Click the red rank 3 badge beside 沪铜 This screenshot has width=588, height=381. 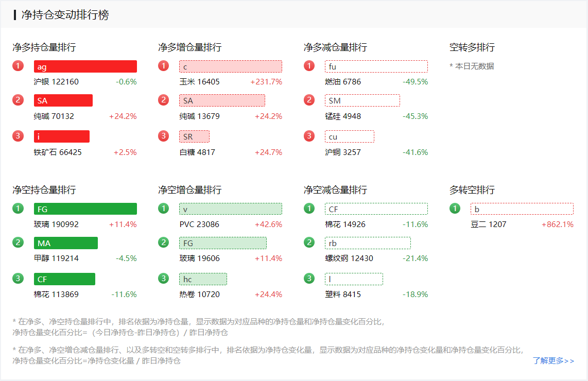(309, 136)
